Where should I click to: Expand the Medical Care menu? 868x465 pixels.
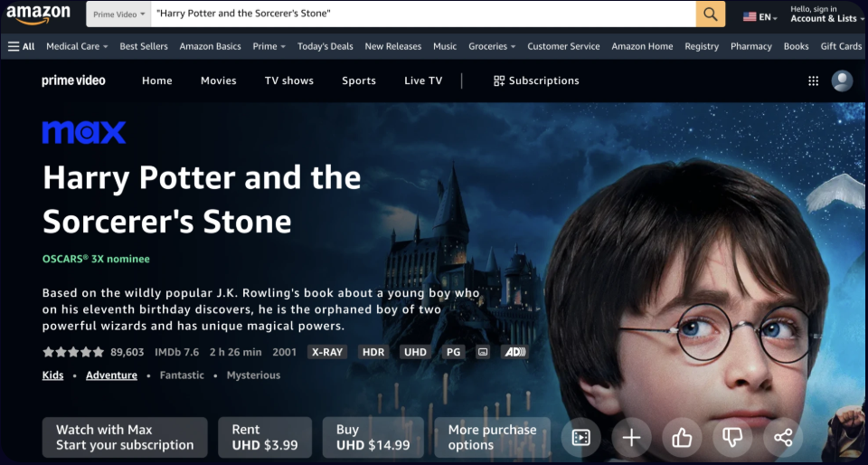pyautogui.click(x=77, y=46)
